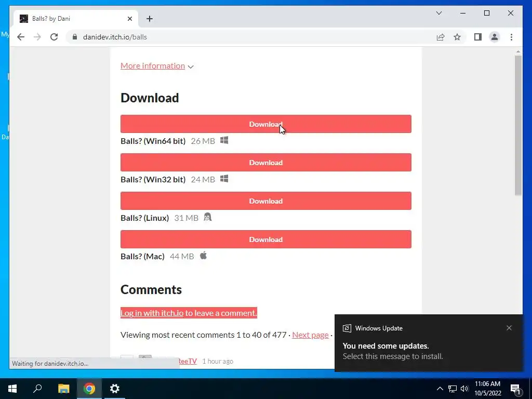
Task: Click the 1 hour ago comment timestamp
Action: click(x=218, y=362)
